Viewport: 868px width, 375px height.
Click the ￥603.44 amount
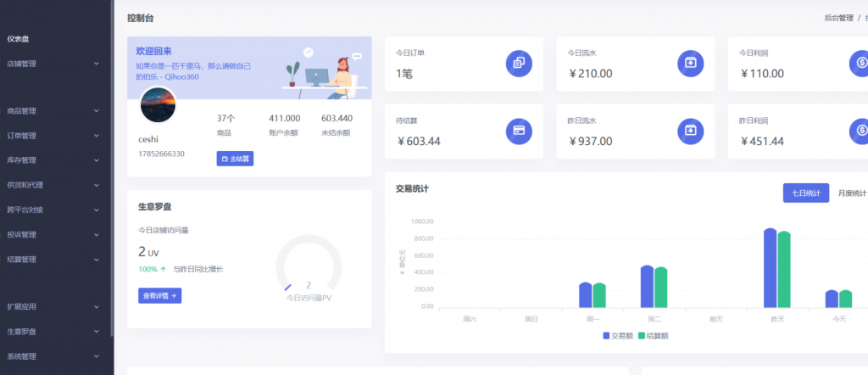click(x=419, y=141)
